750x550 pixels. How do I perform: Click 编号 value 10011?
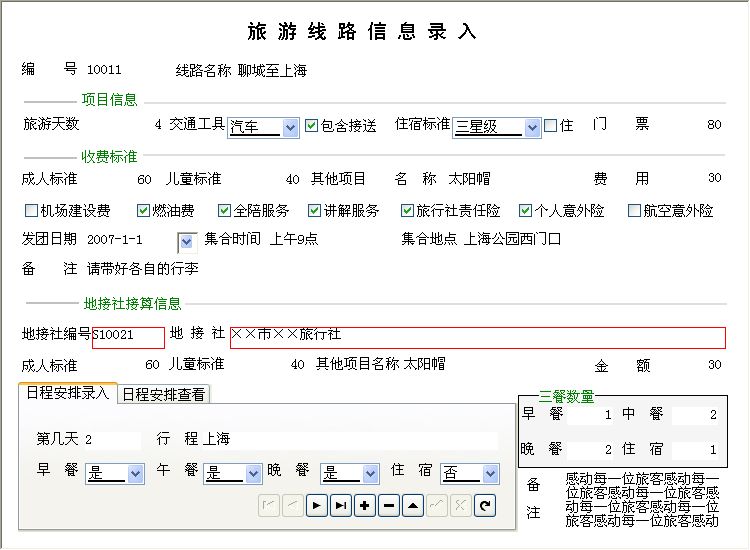coord(104,70)
